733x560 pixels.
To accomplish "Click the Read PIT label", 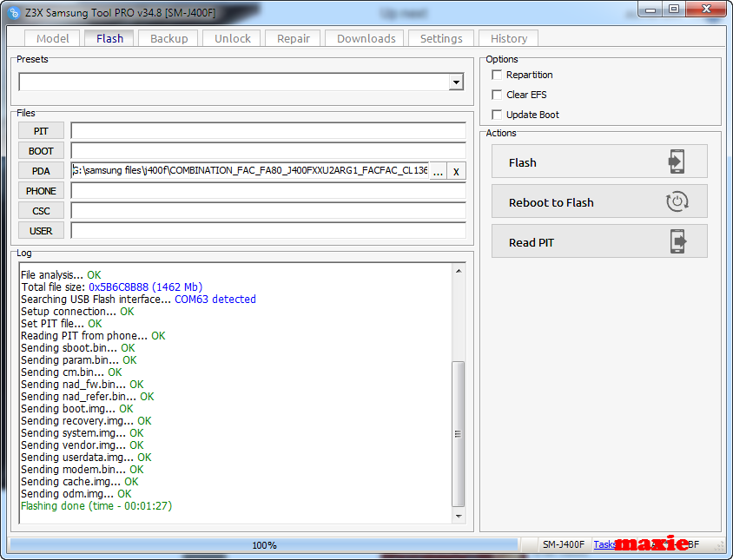I will coord(532,242).
